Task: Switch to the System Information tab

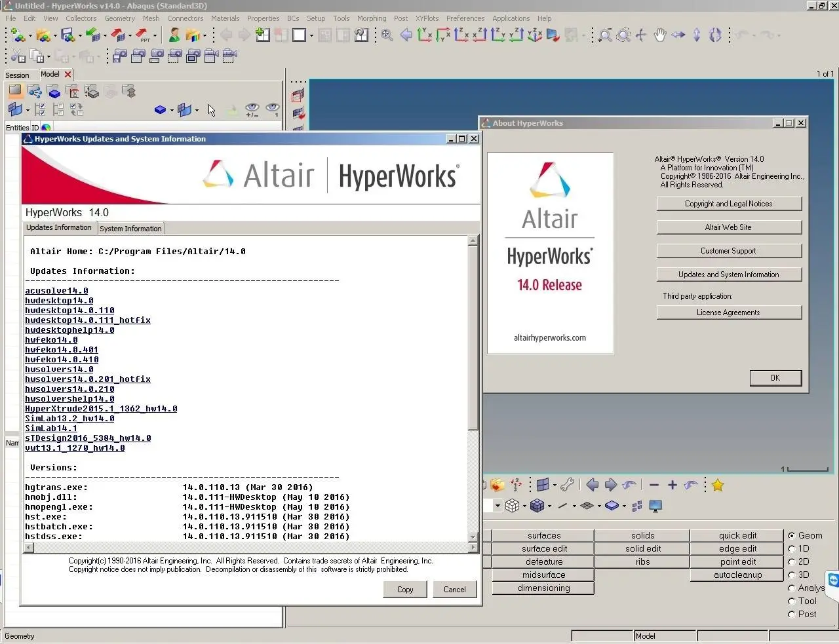Action: tap(130, 229)
